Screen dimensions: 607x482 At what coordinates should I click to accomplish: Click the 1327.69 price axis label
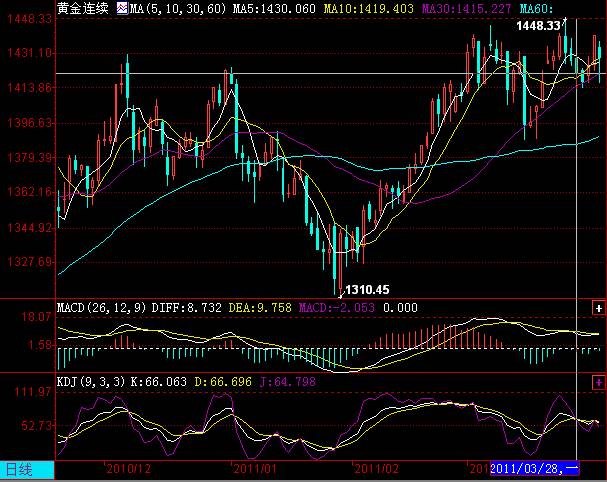point(30,262)
